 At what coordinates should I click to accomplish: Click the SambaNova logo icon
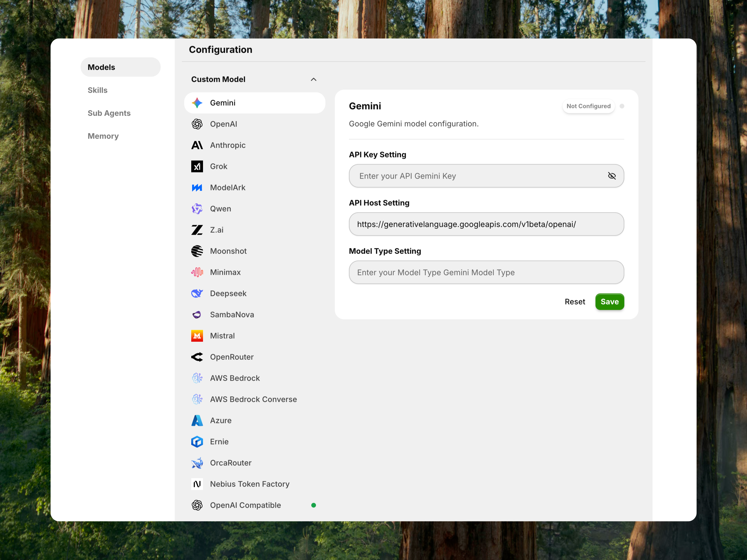point(197,315)
